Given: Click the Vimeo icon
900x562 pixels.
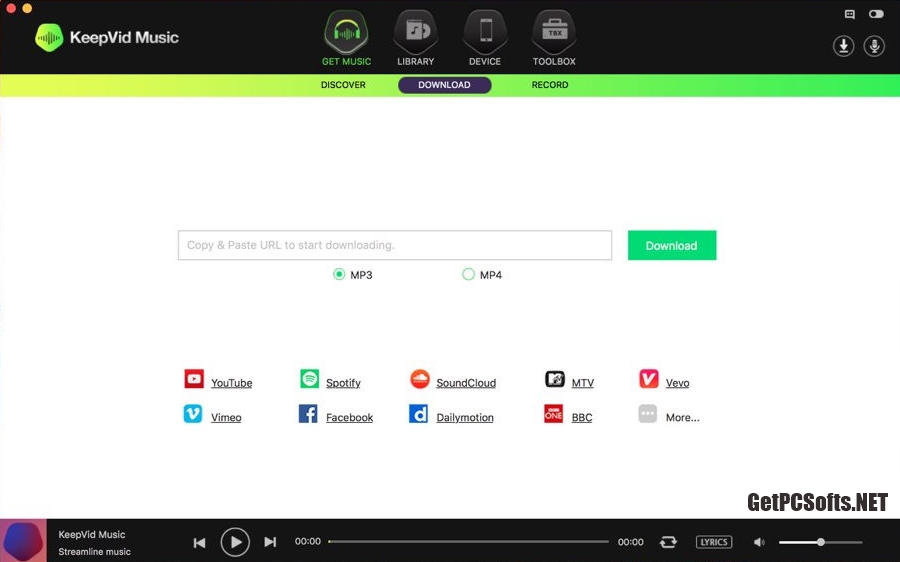Looking at the screenshot, I should (x=193, y=413).
